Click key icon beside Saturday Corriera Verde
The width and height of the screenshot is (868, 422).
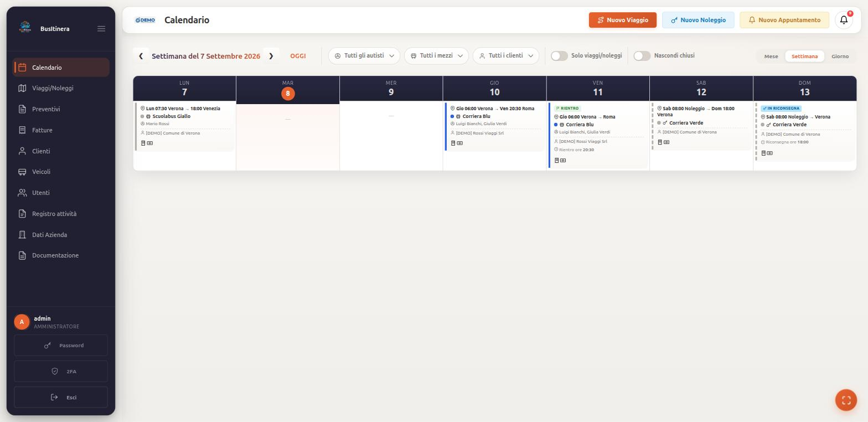coord(665,123)
